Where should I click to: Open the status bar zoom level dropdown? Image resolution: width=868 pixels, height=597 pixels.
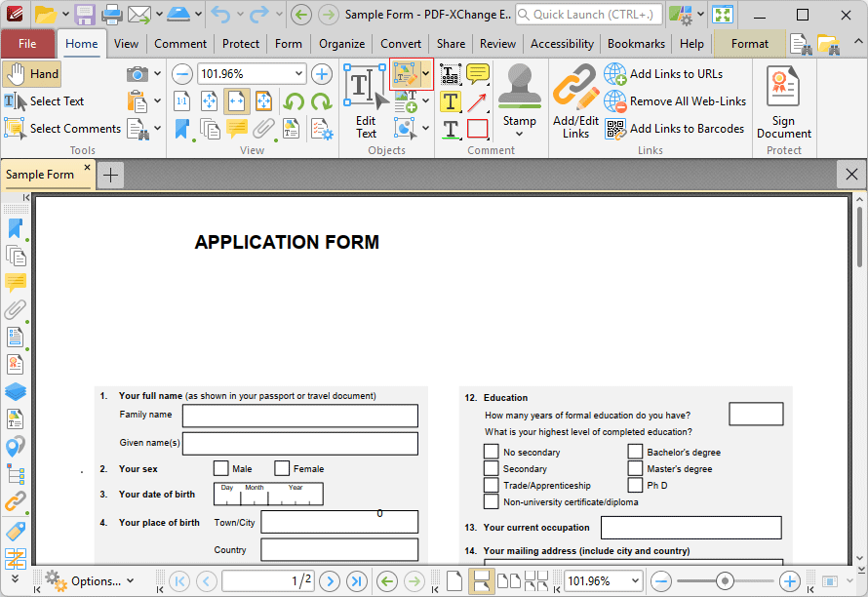click(x=635, y=581)
